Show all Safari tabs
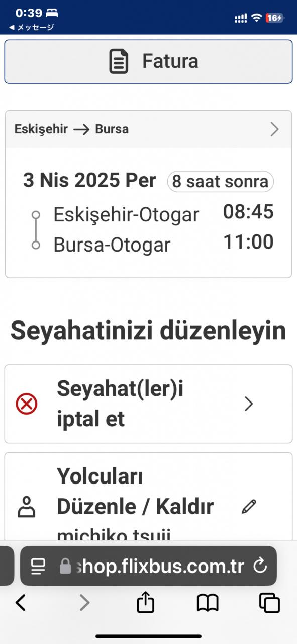This screenshot has width=297, height=644. (x=269, y=602)
